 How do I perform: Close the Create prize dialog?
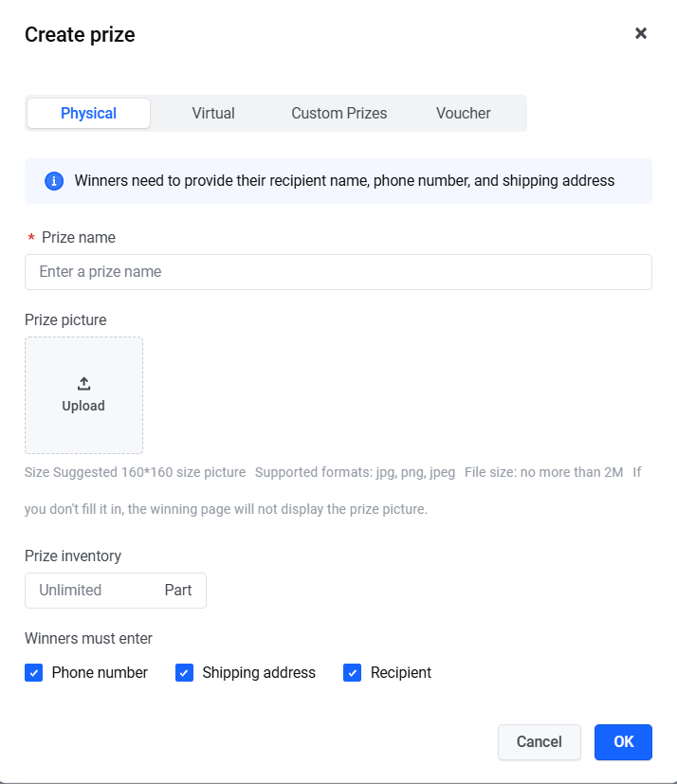641,33
